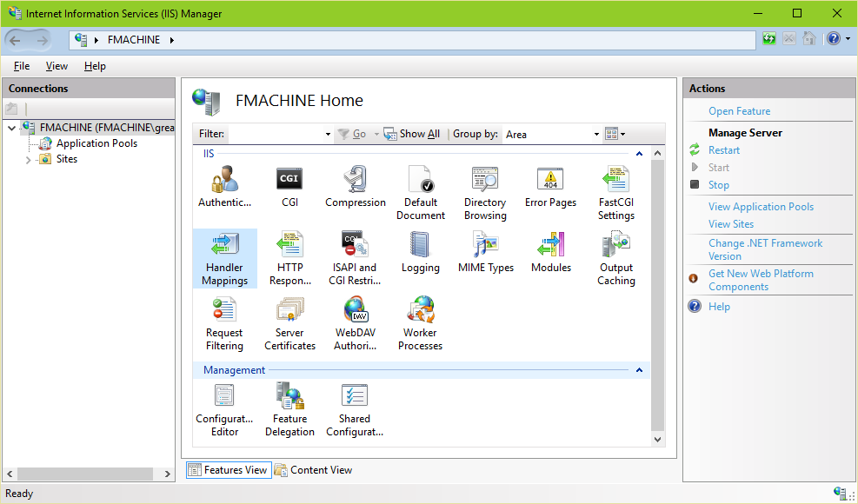Open Server Certificates

289,322
